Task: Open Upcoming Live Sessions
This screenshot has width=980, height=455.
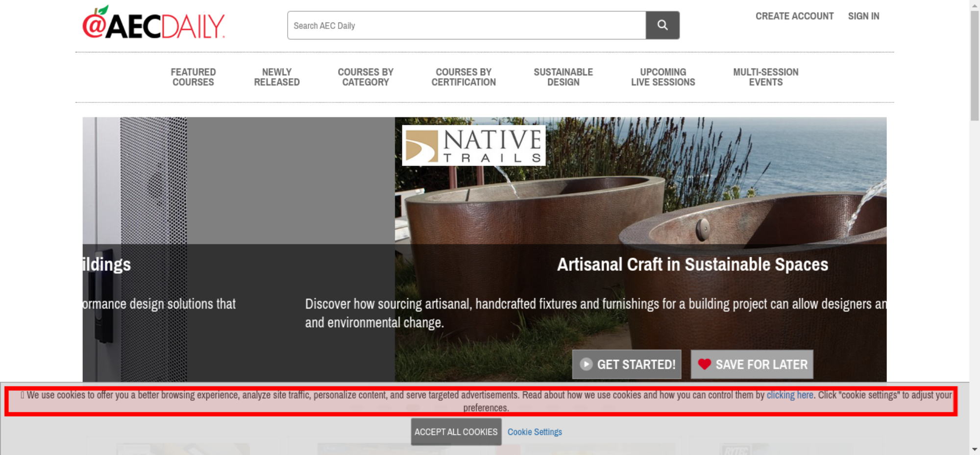Action: (x=663, y=77)
